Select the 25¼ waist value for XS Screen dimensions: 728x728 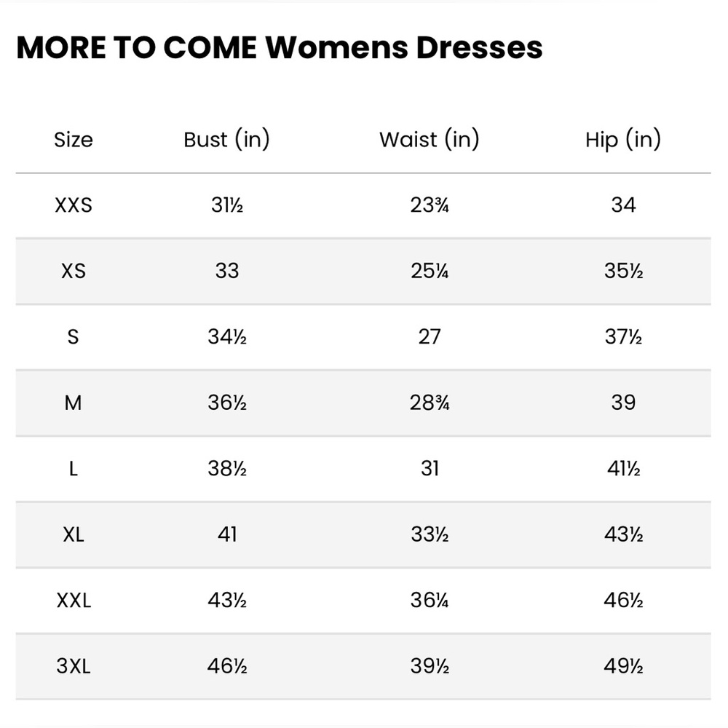(429, 271)
